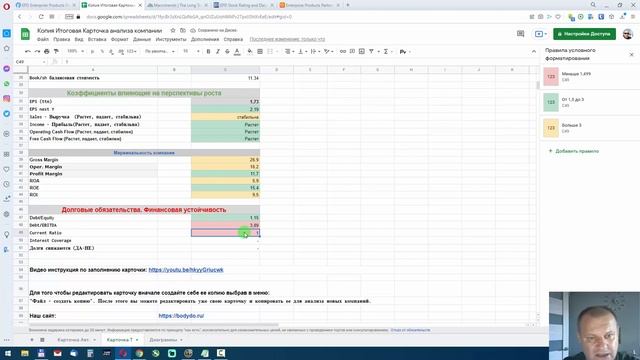The height and width of the screenshot is (360, 640).
Task: Click the Настройки Доступа share button
Action: [584, 34]
